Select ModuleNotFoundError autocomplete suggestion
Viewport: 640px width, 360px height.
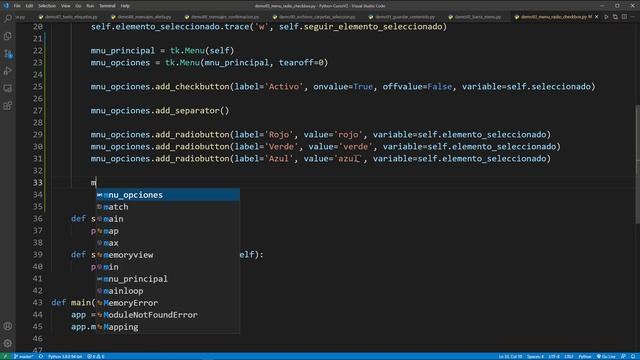pyautogui.click(x=168, y=315)
